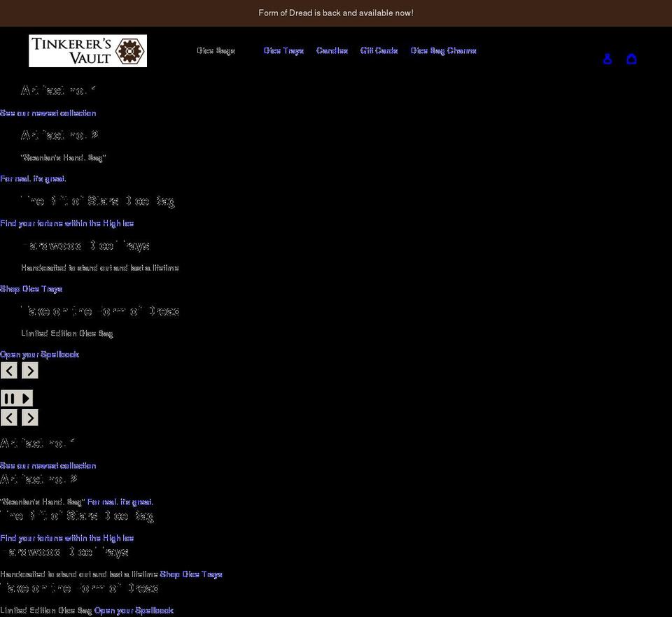Click the next slide arrow
Screen dimensions: 672x617
(x=29, y=370)
